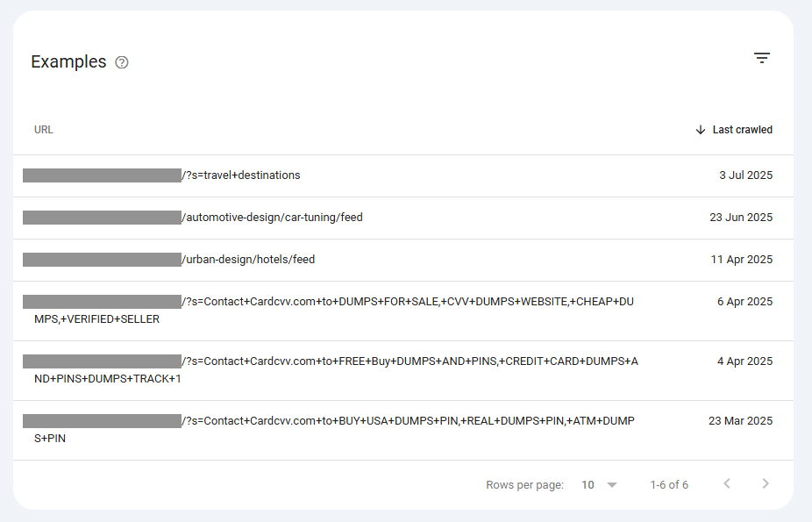The height and width of the screenshot is (522, 812).
Task: Sort by the Last crawled column header
Action: click(742, 130)
